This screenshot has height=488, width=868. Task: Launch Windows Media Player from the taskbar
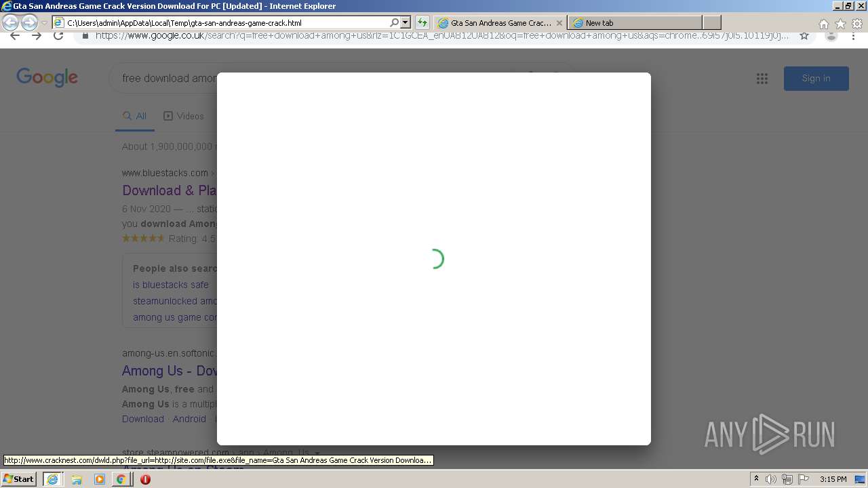coord(100,479)
